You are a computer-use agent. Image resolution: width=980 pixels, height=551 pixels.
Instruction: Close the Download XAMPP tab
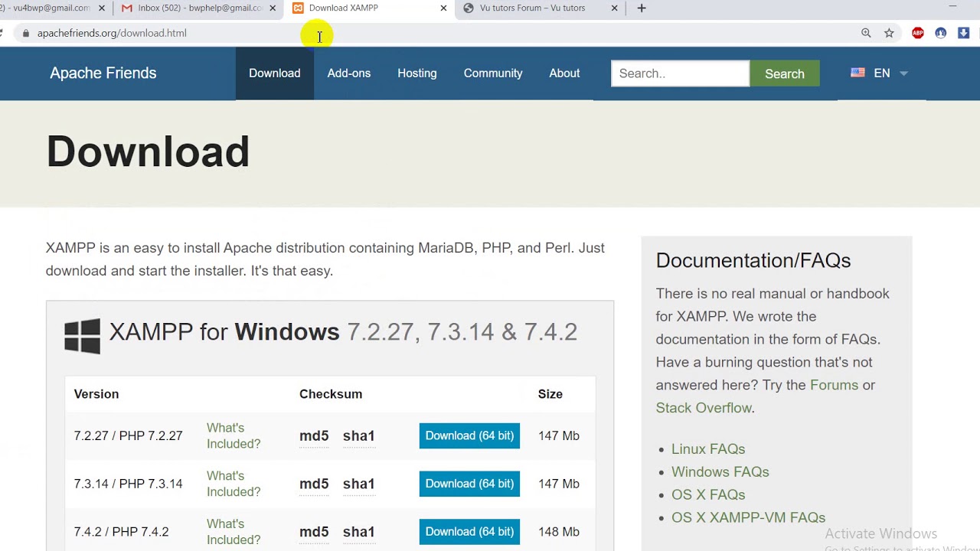coord(443,8)
